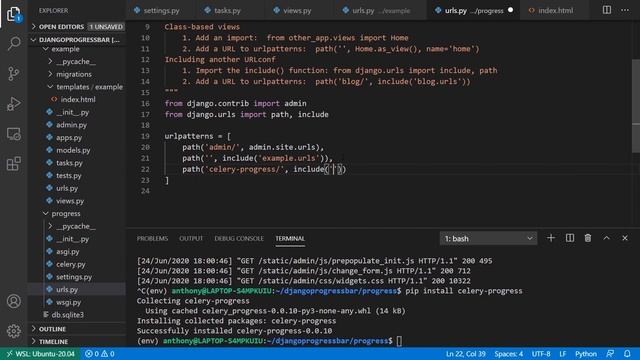This screenshot has height=360, width=640.
Task: Split the editor to the right
Action: (x=607, y=10)
